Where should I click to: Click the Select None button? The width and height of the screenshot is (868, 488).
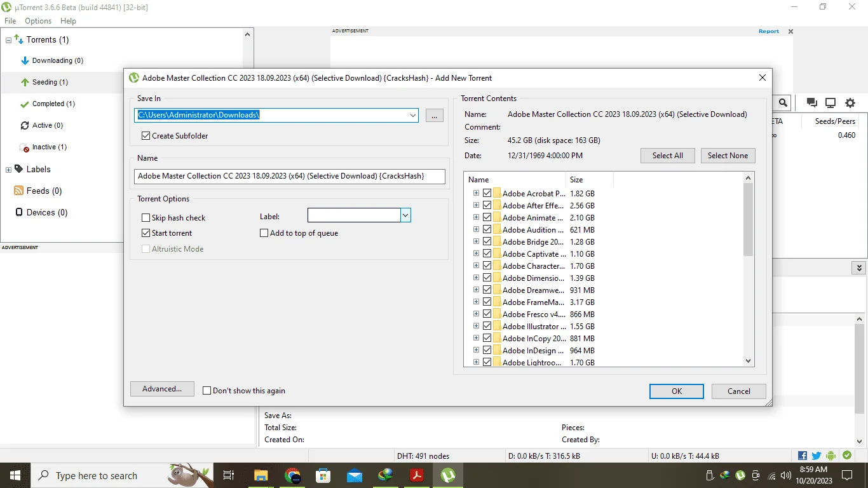click(x=728, y=156)
